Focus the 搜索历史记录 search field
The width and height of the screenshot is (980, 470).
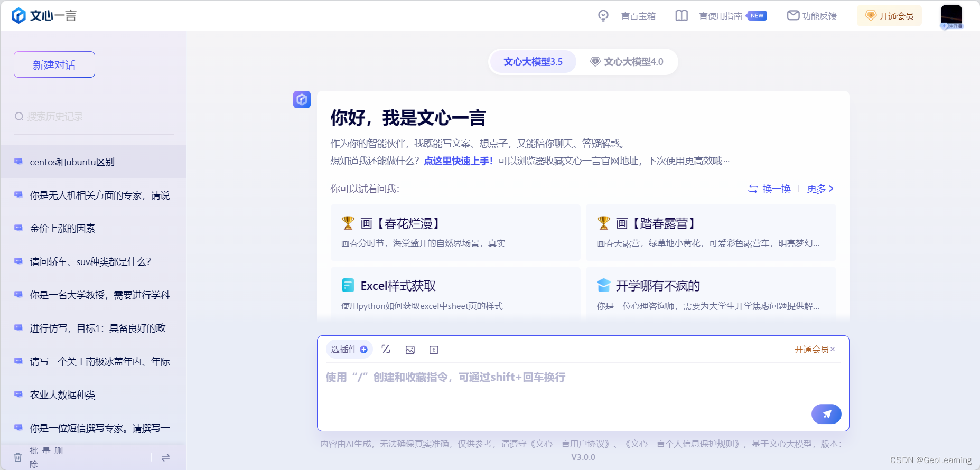click(x=94, y=116)
